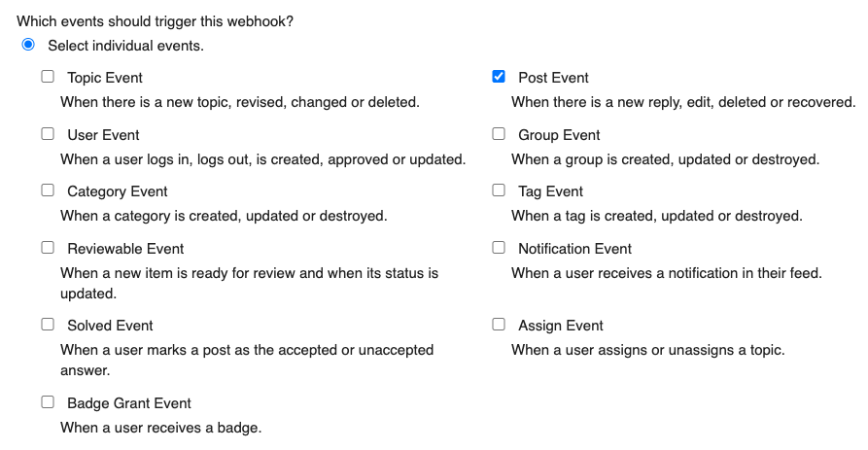The image size is (868, 450).
Task: Enable the Assign Event checkbox
Action: coord(499,325)
